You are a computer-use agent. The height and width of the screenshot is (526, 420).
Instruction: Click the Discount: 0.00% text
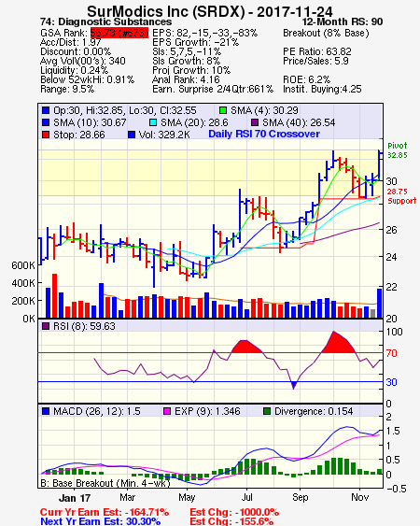[76, 51]
